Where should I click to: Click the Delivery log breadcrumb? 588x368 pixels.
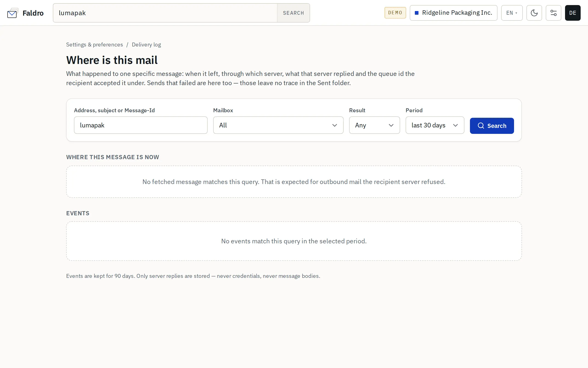pyautogui.click(x=146, y=45)
